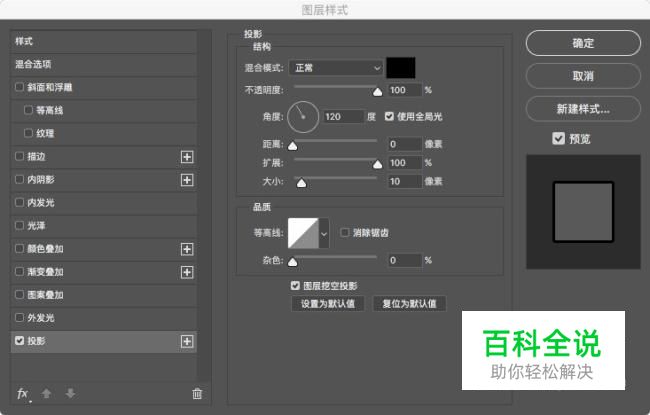
Task: Click the 扩展 slider handle
Action: (378, 165)
